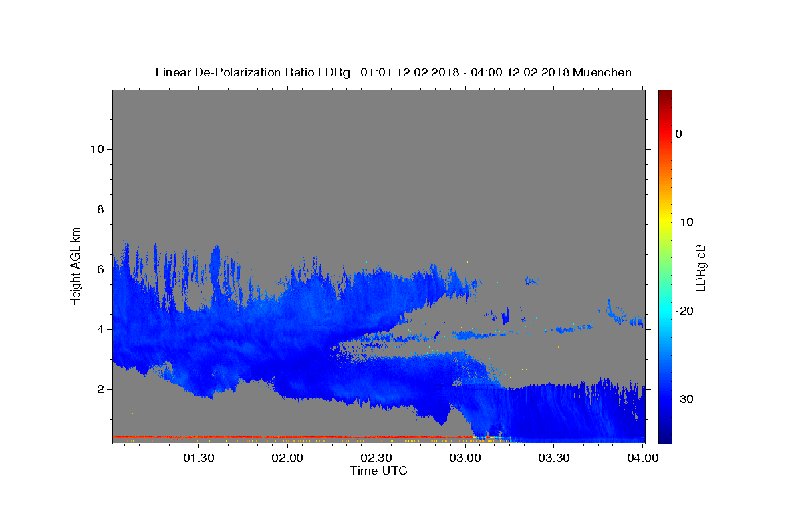Click the colorbar value label 0

[678, 134]
